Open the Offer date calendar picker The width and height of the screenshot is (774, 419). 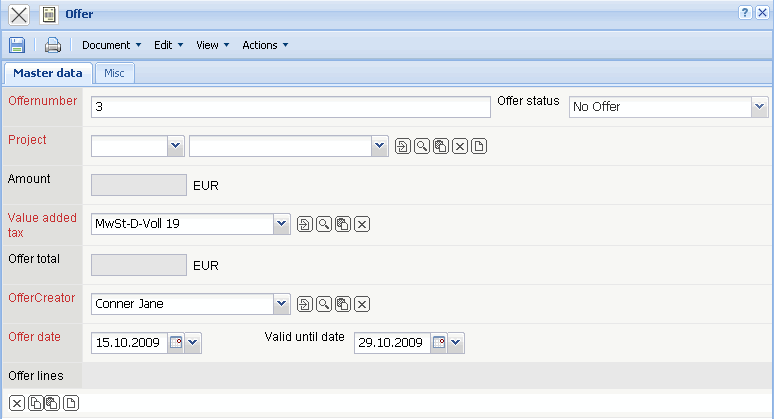176,343
